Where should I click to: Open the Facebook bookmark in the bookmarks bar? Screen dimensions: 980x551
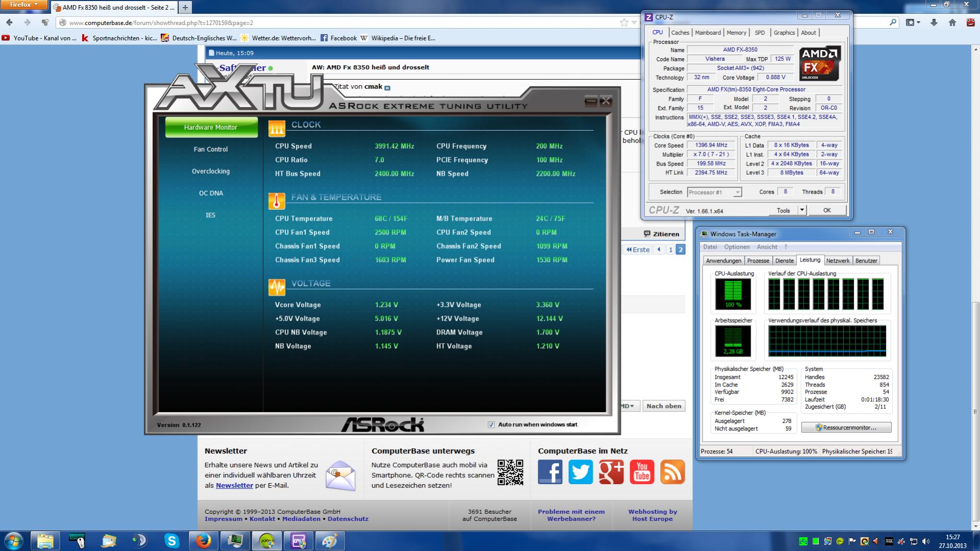point(339,38)
